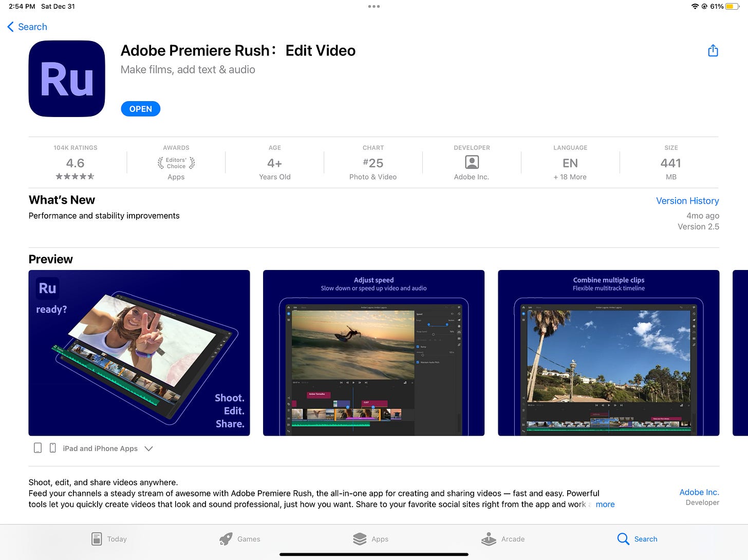
Task: Open the developer person icon
Action: pyautogui.click(x=472, y=162)
